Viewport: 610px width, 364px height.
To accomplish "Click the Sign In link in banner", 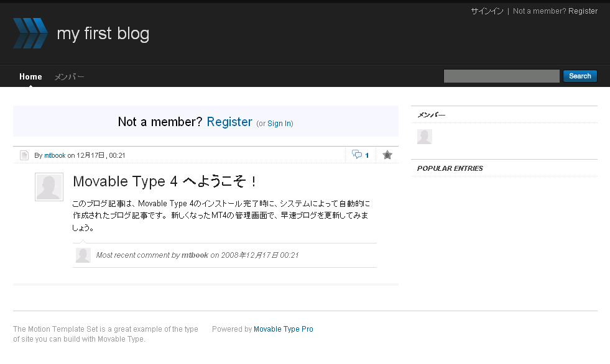I will point(279,124).
